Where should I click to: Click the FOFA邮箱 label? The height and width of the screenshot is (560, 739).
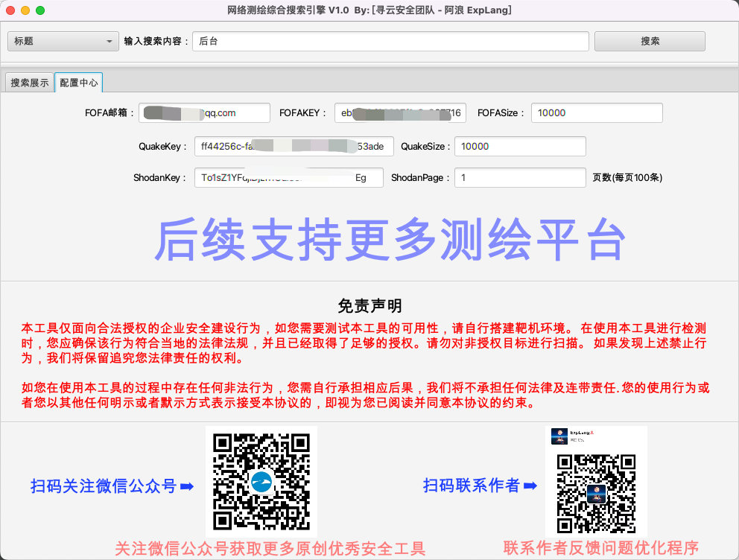pyautogui.click(x=110, y=113)
